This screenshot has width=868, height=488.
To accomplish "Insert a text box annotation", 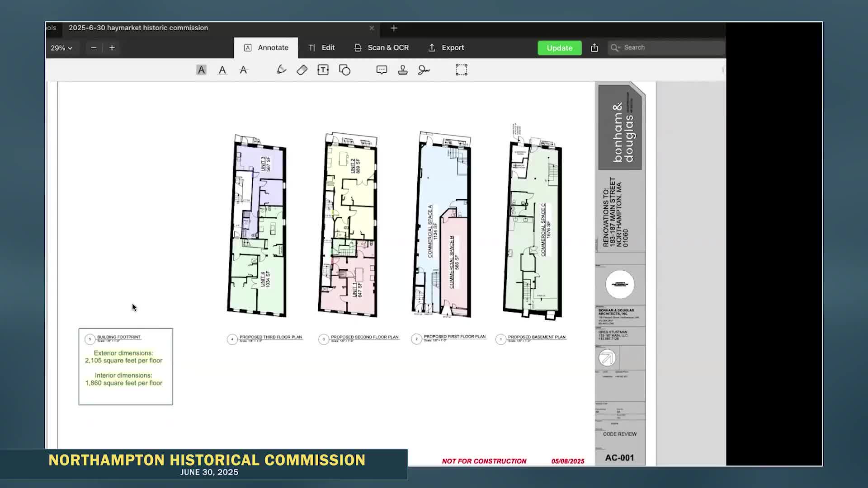I will point(323,70).
